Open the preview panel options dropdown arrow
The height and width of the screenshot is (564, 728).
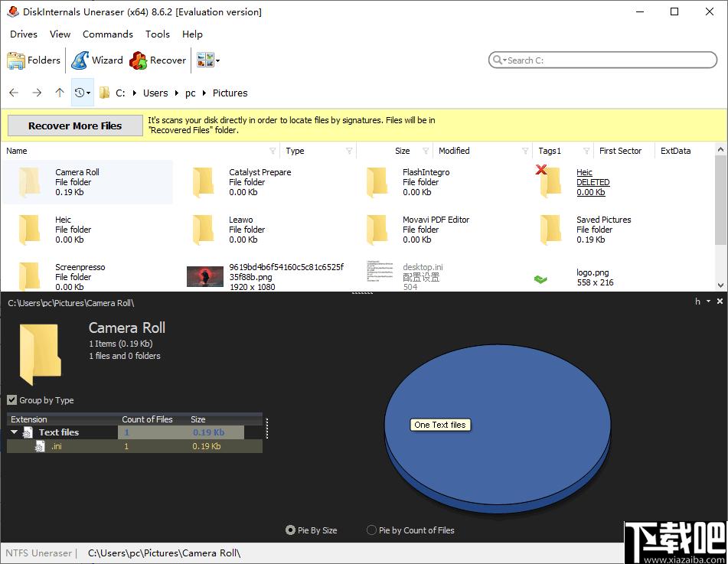point(709,302)
